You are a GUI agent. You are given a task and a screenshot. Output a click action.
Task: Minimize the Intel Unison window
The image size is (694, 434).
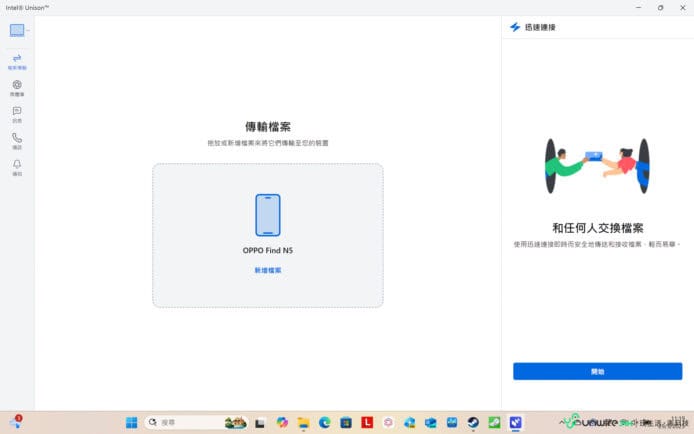pos(638,8)
